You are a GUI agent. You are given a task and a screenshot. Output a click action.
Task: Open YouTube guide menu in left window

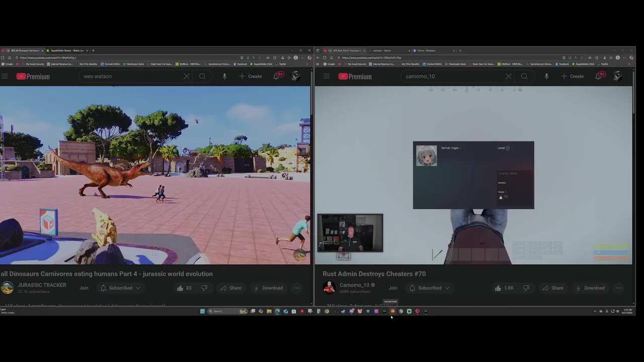5,76
